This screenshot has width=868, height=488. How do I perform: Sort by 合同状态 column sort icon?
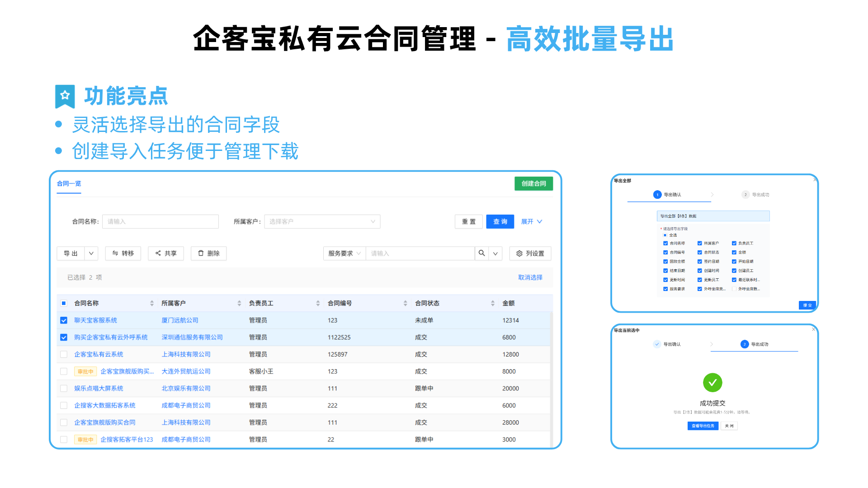pos(492,303)
